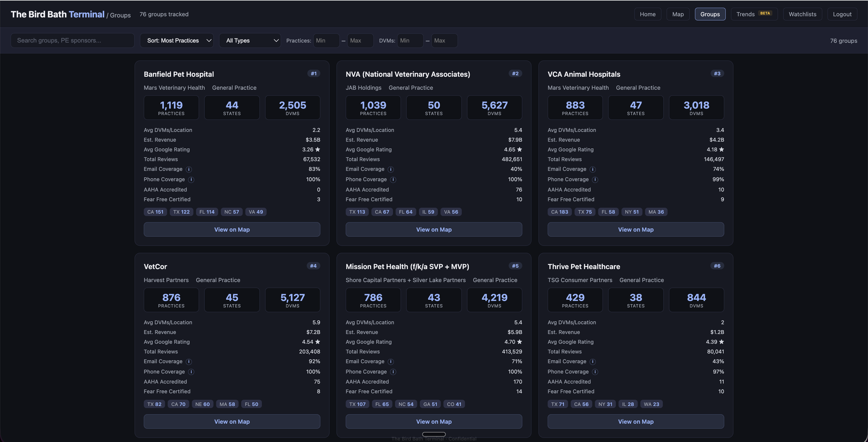Viewport: 868px width, 442px height.
Task: Open the Sort: Most Practices dropdown
Action: [x=177, y=41]
